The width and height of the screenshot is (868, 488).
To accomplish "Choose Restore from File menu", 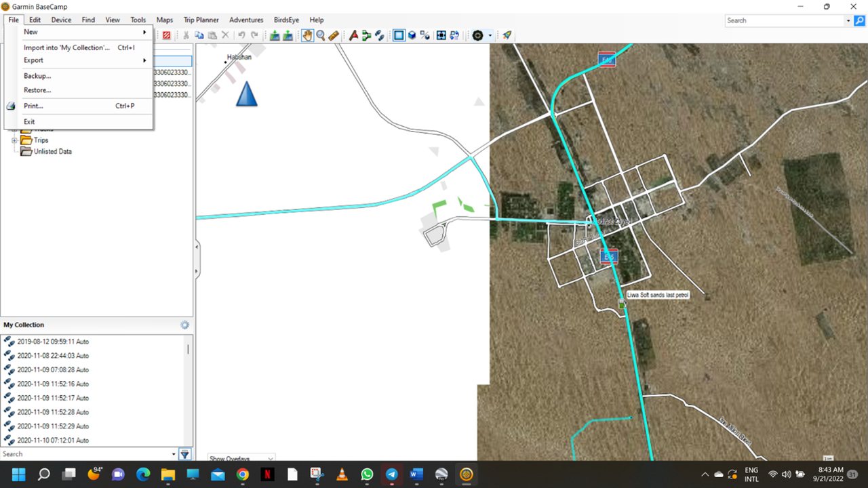I will [x=79, y=90].
